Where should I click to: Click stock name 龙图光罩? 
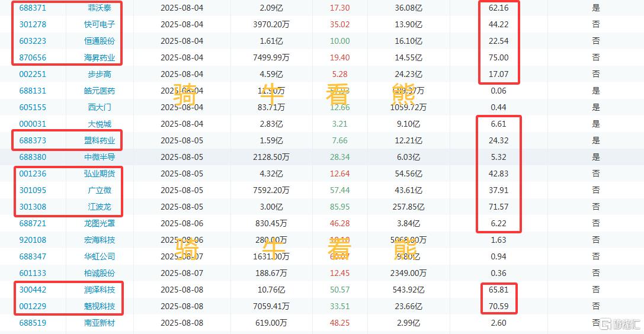point(100,223)
